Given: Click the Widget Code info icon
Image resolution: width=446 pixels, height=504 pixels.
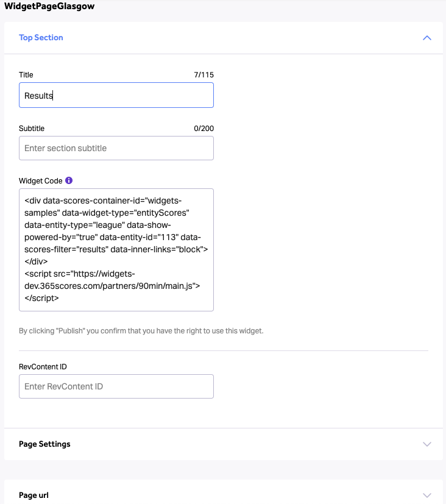Looking at the screenshot, I should (x=69, y=180).
